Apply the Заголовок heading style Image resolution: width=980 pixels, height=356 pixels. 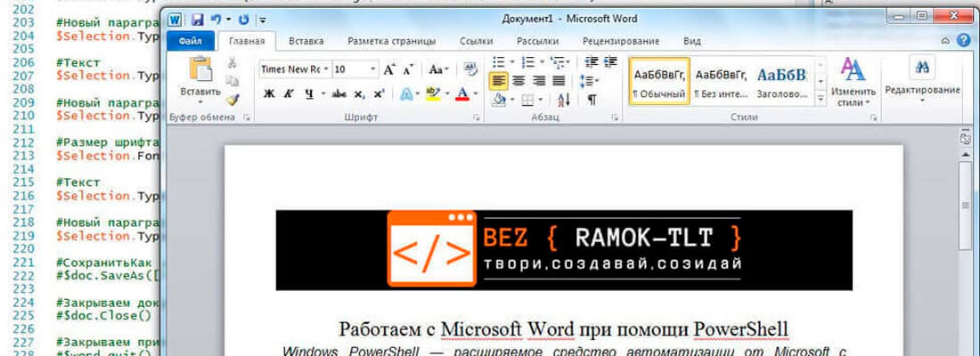[782, 81]
